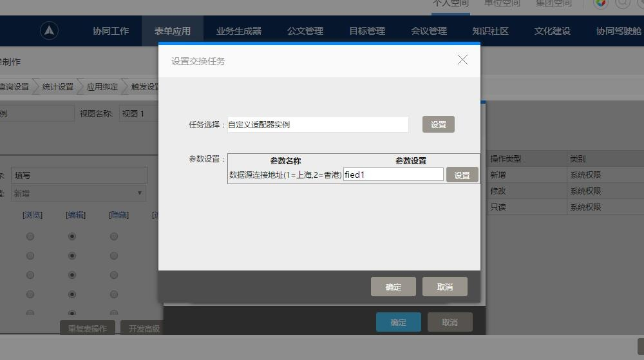644x360 pixels.
Task: Click 系统权限 in the 只读 row
Action: coord(585,207)
